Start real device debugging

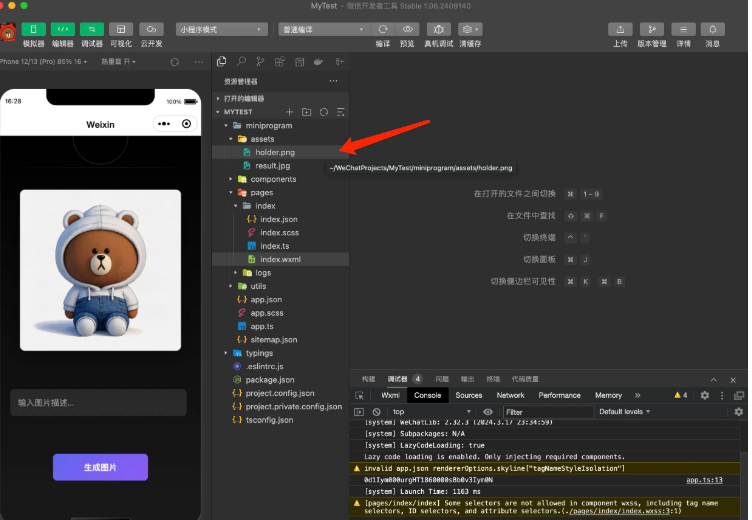pyautogui.click(x=438, y=29)
